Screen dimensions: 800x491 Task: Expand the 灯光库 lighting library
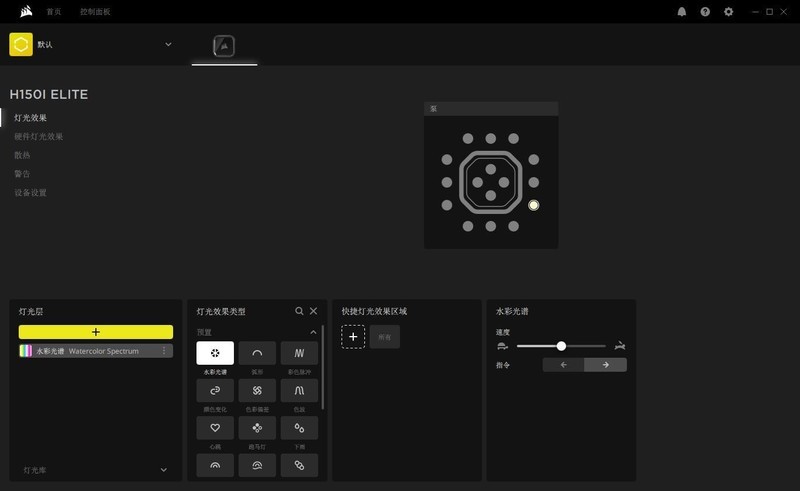[96, 470]
